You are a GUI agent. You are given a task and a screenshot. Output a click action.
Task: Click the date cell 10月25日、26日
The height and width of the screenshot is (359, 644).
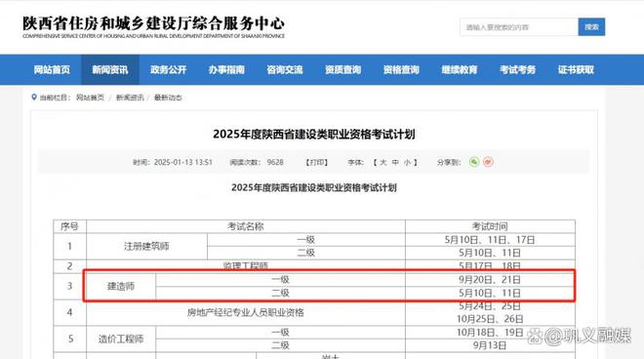coord(490,319)
